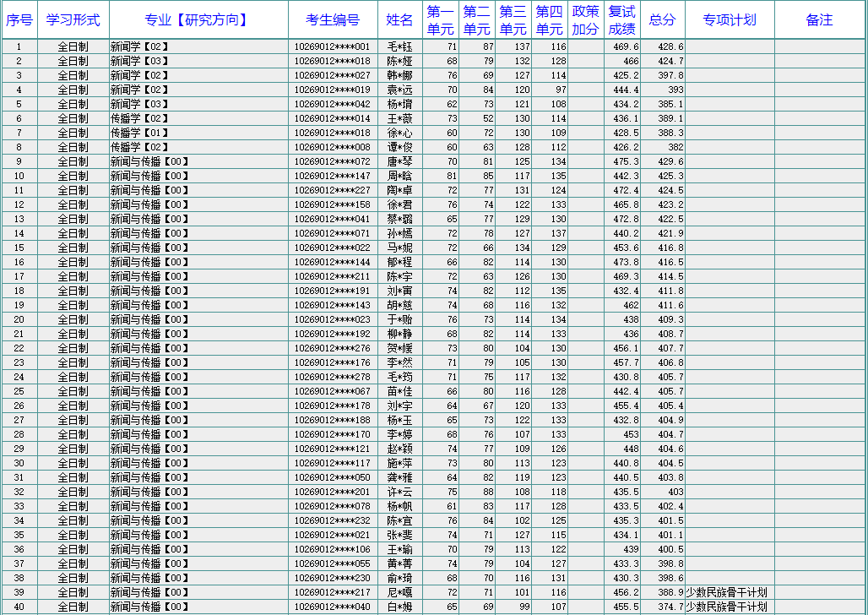Click the 少数民族骨干计划 cell in row 39
This screenshot has height=615, width=868.
726,592
